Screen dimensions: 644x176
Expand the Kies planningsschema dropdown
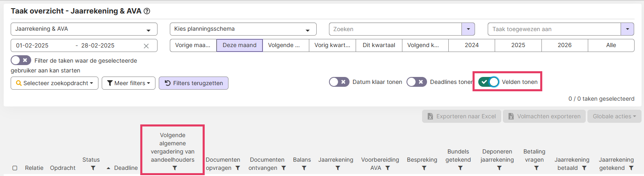[243, 29]
